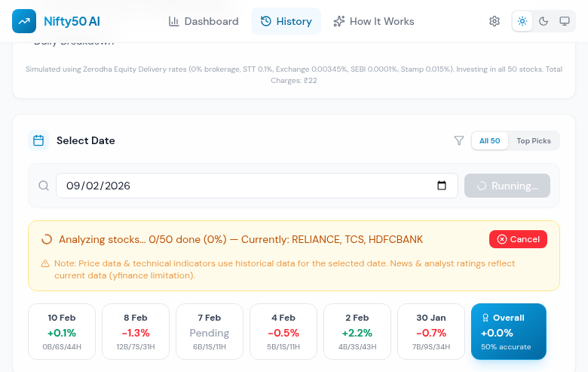Click the Nifty50 AI logo icon
Screen dimensions: 588x372
click(25, 21)
